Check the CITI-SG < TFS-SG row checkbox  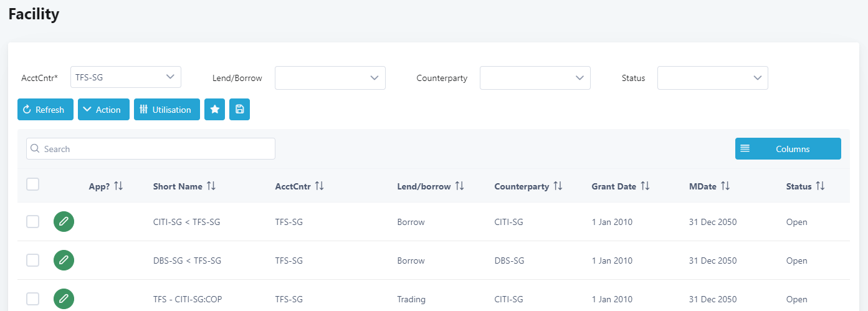pos(33,222)
